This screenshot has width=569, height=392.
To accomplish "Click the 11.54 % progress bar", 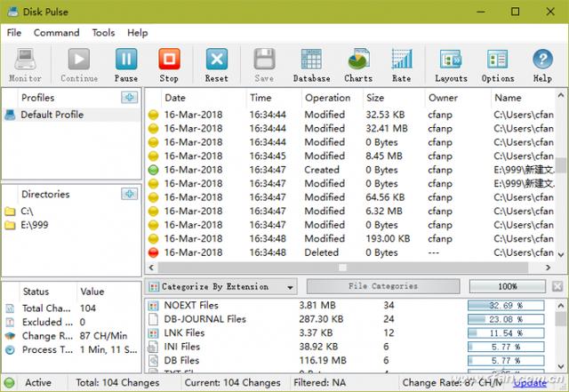I will point(506,333).
